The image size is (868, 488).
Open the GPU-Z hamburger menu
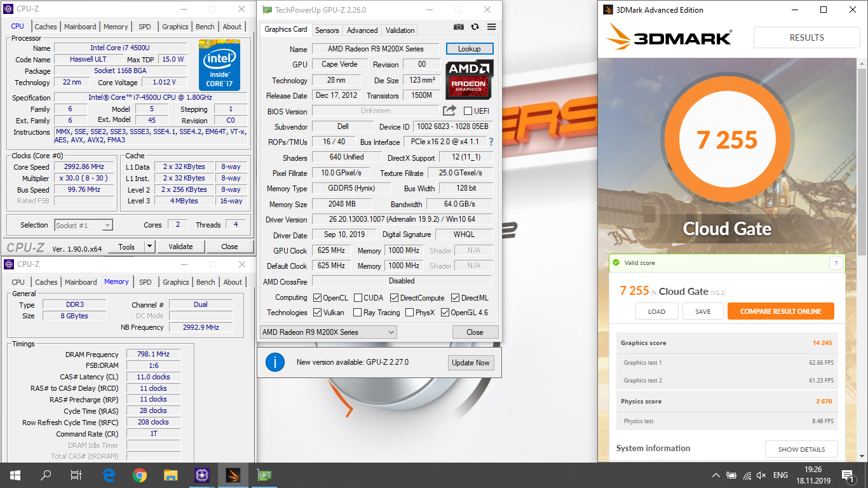coord(491,27)
